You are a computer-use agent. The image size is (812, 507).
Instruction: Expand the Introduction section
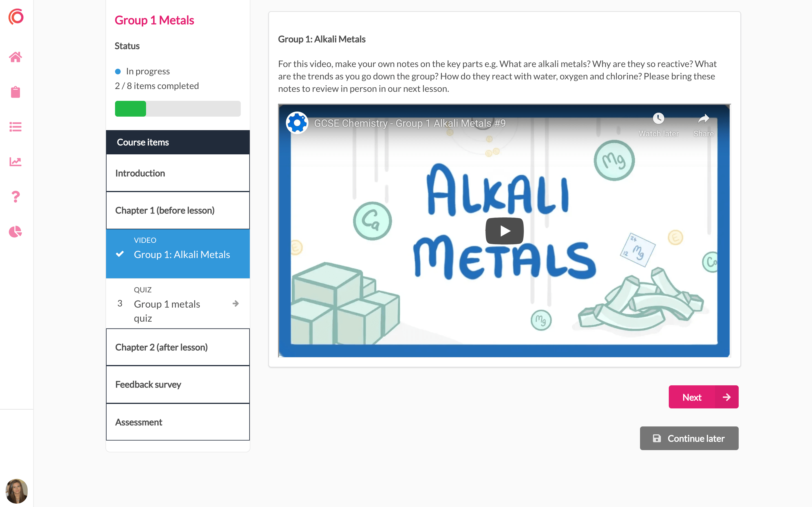[x=178, y=173]
